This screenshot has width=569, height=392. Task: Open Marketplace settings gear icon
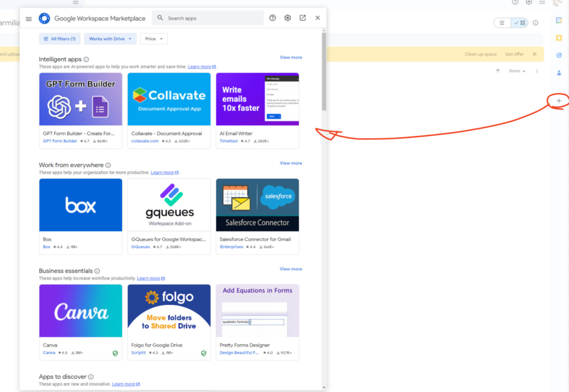point(287,18)
